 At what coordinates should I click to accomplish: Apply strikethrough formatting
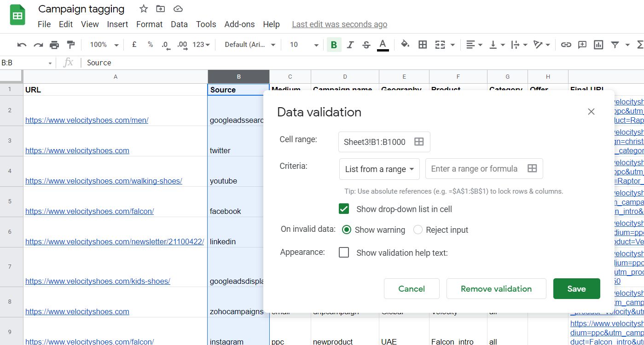(366, 45)
